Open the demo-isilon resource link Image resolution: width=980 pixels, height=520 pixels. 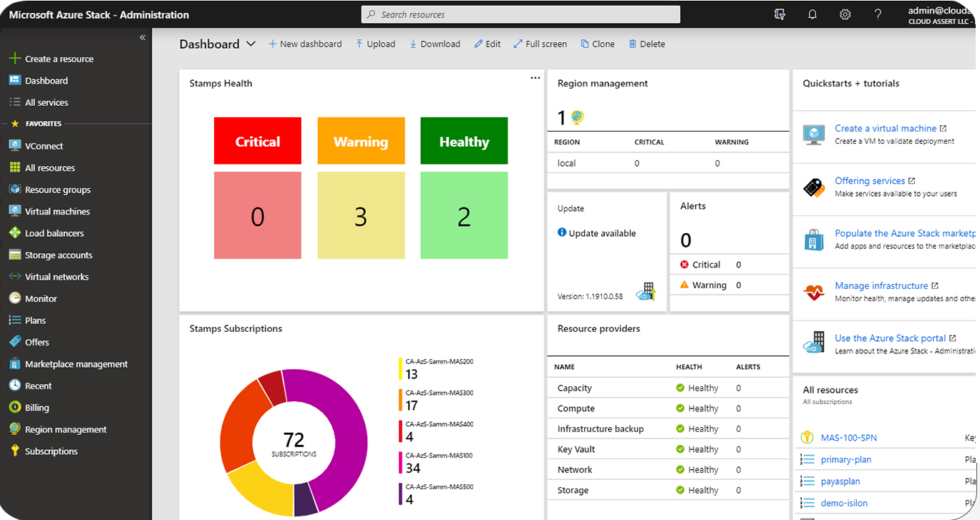(x=844, y=503)
